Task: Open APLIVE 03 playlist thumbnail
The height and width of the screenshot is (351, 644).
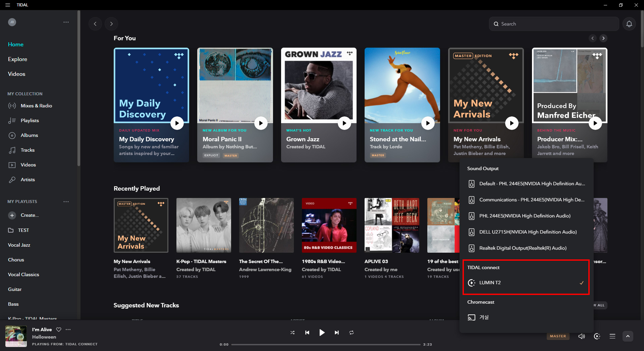Action: tap(392, 225)
